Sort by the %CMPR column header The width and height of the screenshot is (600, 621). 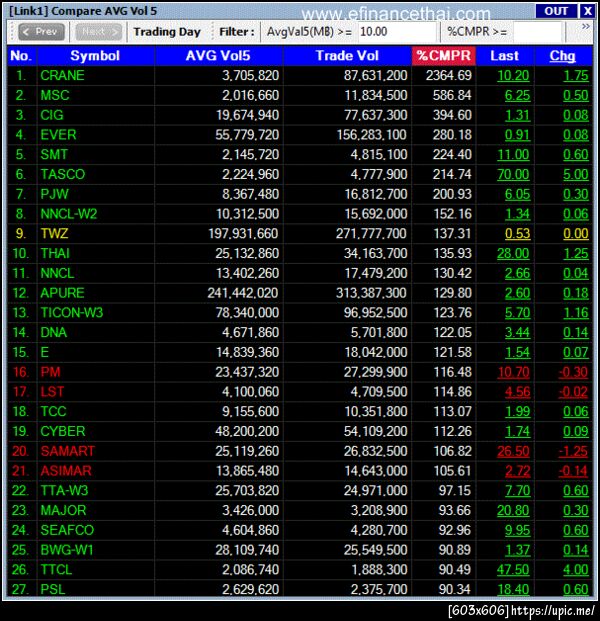pyautogui.click(x=444, y=56)
